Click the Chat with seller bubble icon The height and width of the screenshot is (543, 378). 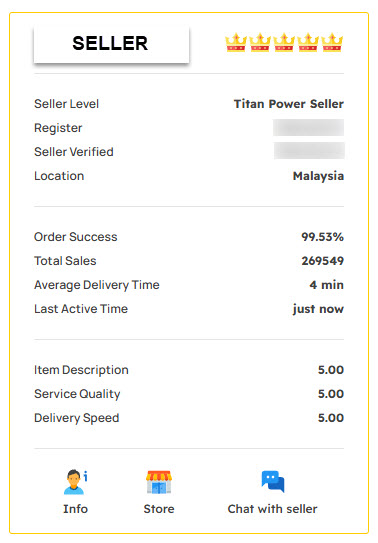(x=273, y=481)
